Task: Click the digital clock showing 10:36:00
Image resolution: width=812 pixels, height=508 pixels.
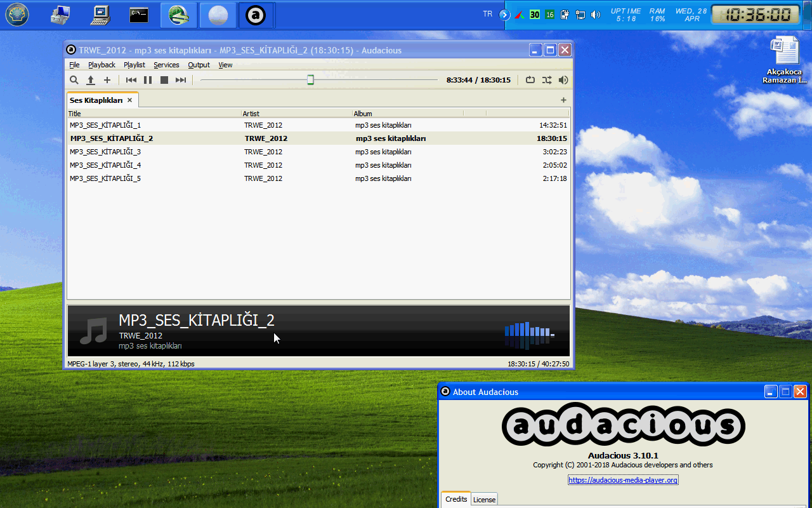Action: coord(755,15)
